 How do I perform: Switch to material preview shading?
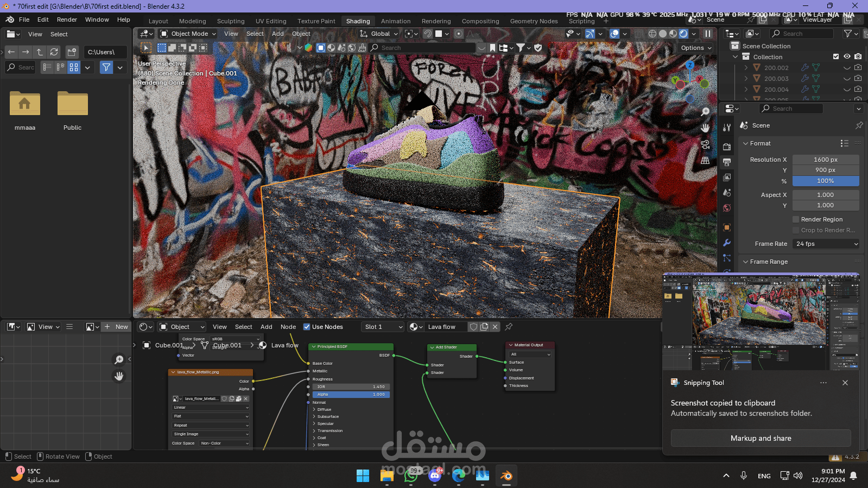click(x=673, y=34)
